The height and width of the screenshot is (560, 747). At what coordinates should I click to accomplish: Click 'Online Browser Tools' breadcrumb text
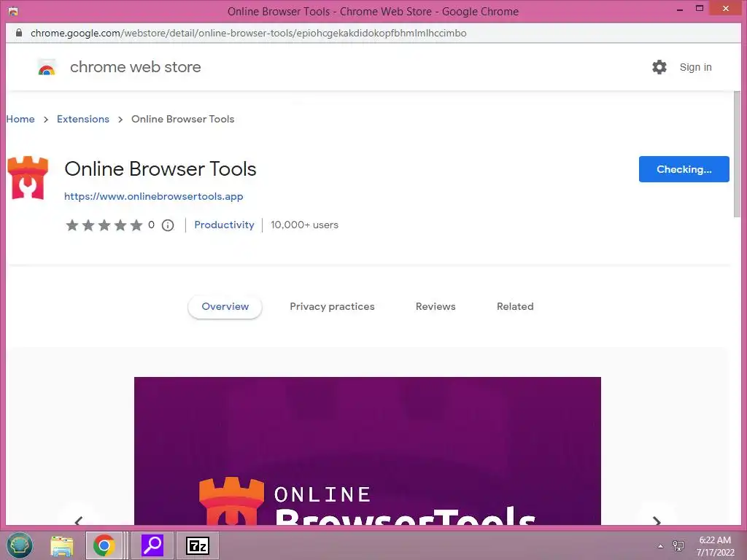click(183, 119)
